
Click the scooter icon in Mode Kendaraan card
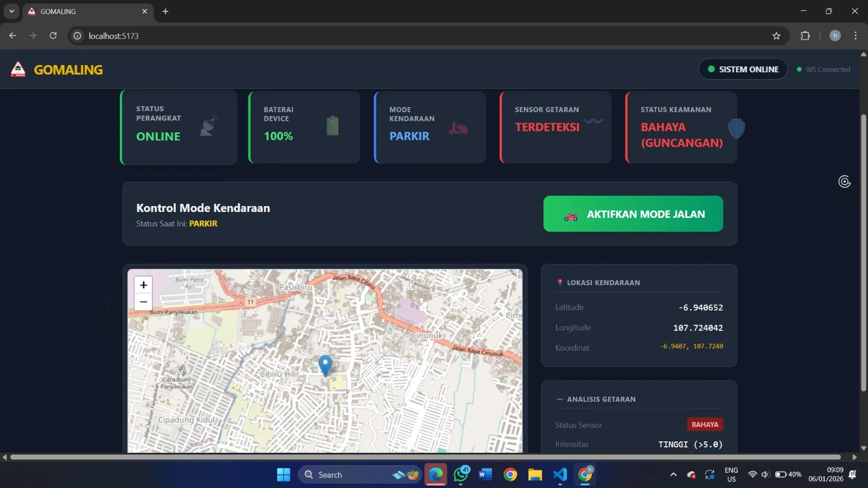(458, 128)
